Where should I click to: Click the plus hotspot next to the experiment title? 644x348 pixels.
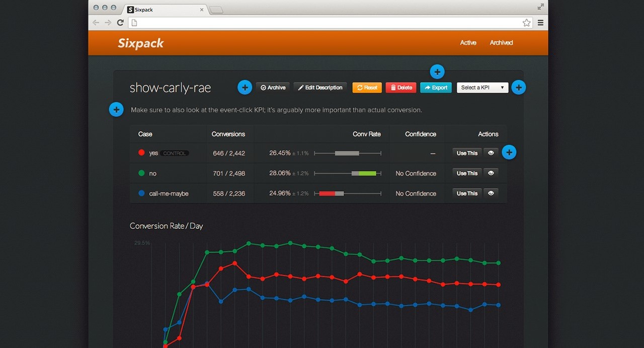[x=245, y=88]
